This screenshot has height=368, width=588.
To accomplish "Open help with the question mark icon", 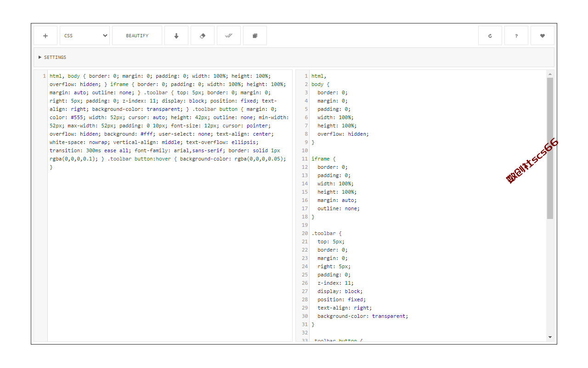I will pos(516,35).
